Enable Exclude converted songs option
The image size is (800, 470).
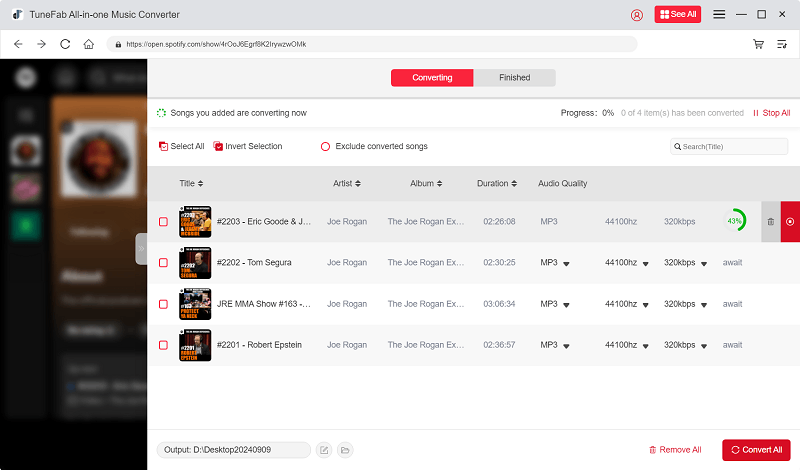[x=325, y=147]
